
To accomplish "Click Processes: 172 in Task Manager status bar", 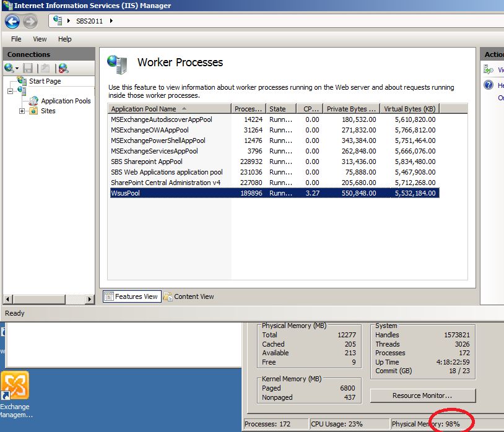I will pyautogui.click(x=267, y=424).
